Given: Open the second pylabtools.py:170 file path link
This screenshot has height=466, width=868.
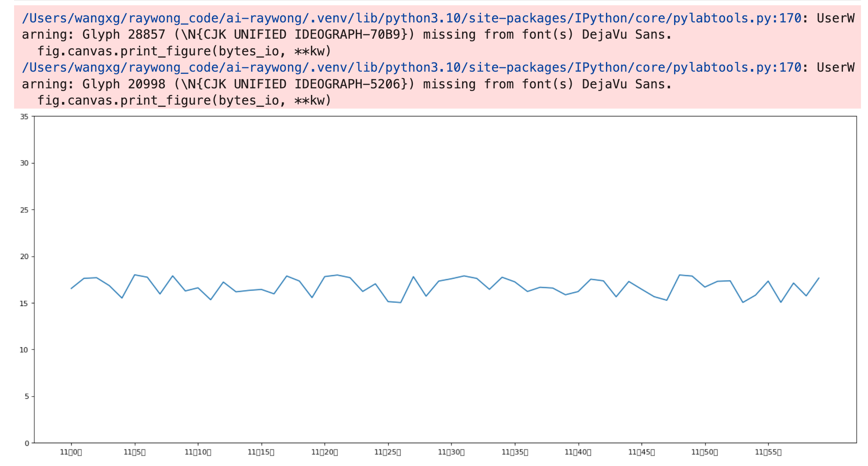Looking at the screenshot, I should pos(412,67).
